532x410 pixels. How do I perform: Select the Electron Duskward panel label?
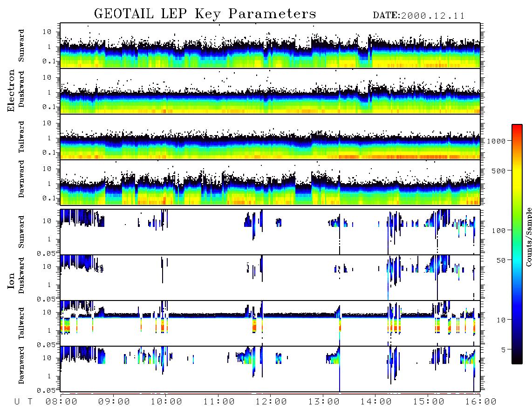point(21,89)
